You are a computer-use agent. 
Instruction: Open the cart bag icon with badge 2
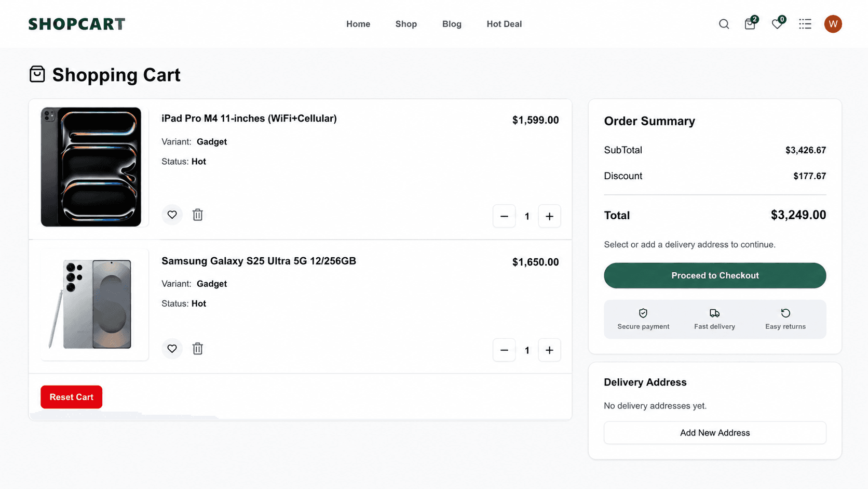pyautogui.click(x=751, y=23)
